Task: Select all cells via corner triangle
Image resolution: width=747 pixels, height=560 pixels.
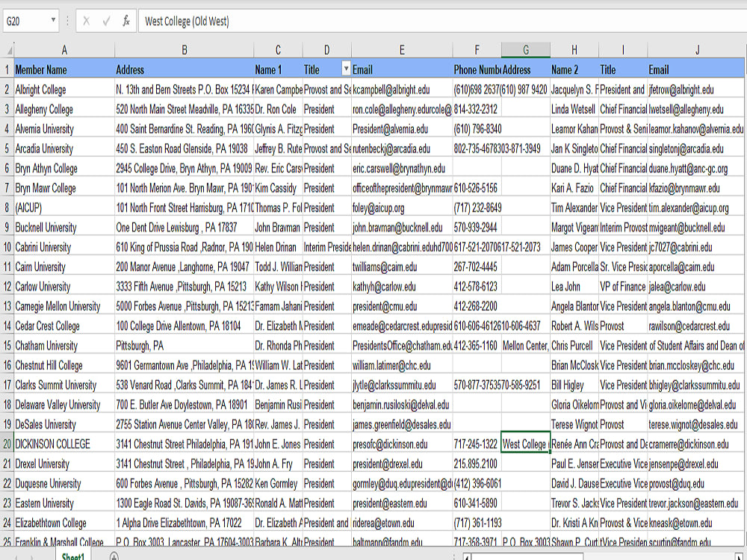Action: [x=8, y=49]
